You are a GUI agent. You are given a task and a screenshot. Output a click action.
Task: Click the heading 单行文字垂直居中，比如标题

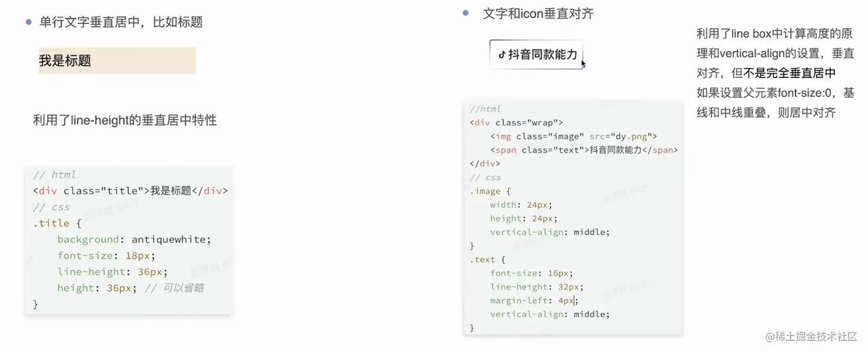coord(121,22)
